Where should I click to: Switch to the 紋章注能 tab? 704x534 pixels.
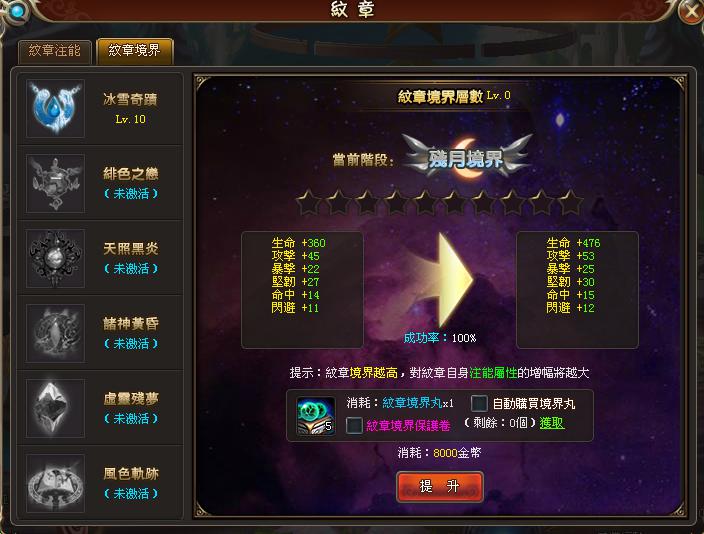(55, 51)
